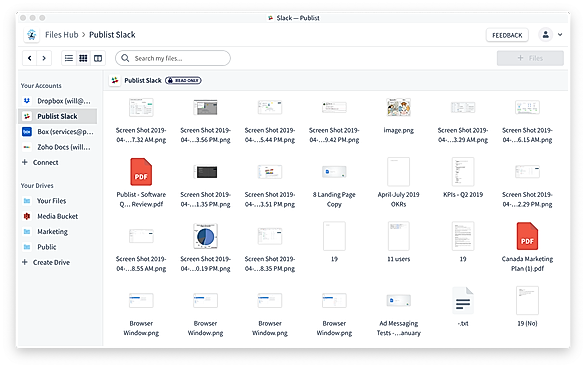
Task: Open the Box account in sidebar
Action: click(58, 132)
